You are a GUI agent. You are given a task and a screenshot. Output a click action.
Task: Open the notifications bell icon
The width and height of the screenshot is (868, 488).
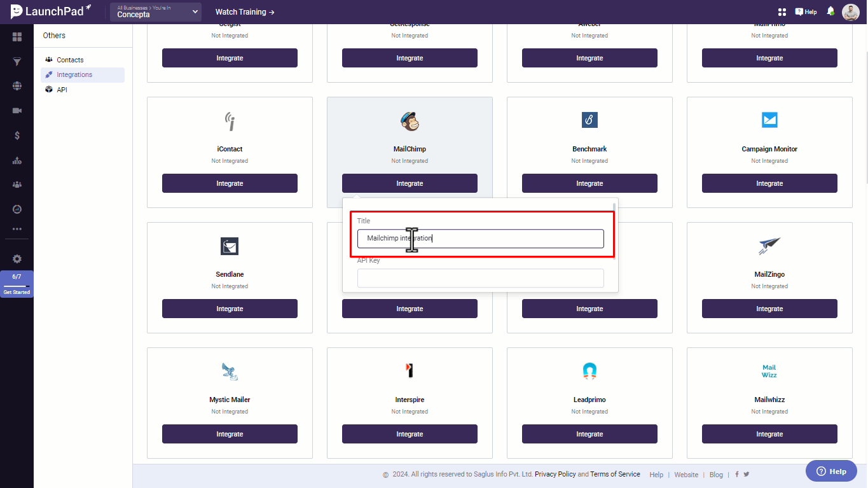(830, 11)
